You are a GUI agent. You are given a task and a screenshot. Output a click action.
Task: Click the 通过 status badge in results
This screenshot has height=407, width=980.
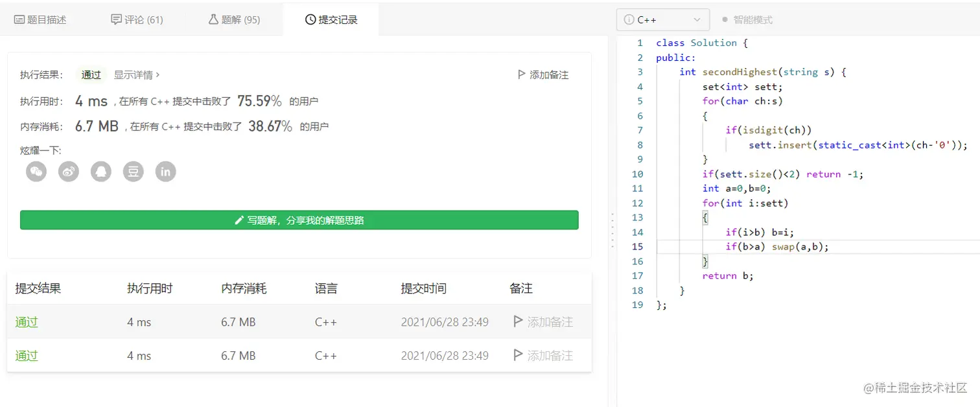coord(91,75)
